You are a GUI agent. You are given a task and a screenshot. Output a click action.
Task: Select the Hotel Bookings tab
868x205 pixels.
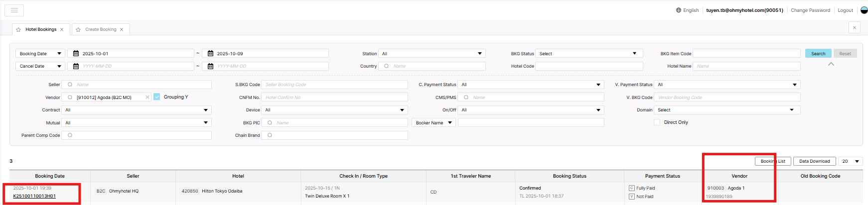(x=41, y=30)
